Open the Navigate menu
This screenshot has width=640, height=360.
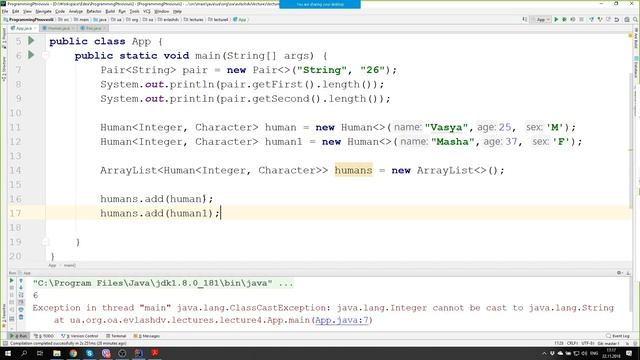43,11
